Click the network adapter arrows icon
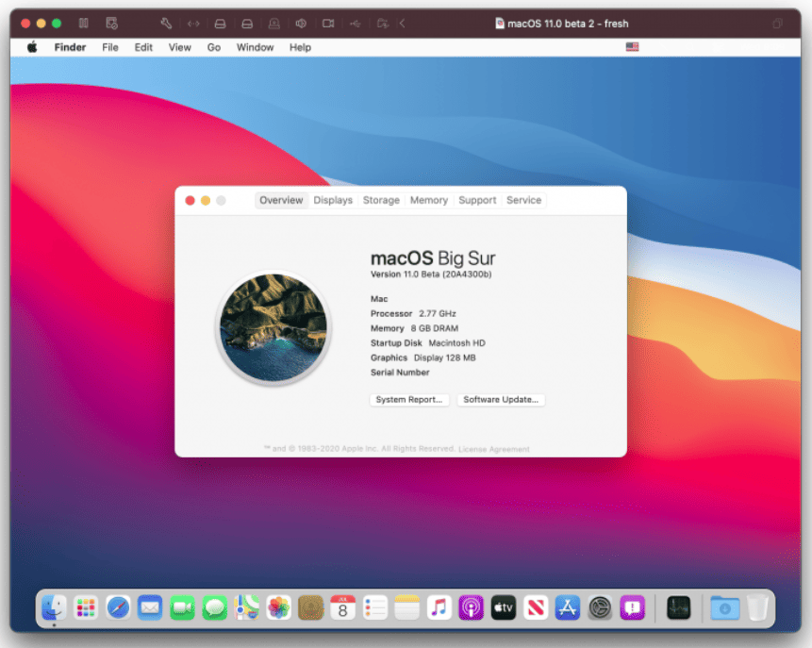This screenshot has width=812, height=648. tap(193, 24)
